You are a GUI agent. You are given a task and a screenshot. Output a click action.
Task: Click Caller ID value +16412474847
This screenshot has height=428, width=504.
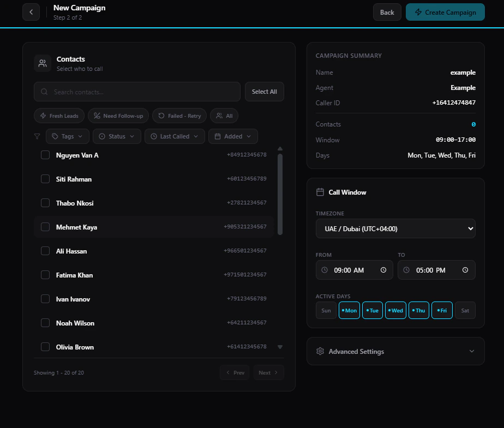[x=453, y=103]
